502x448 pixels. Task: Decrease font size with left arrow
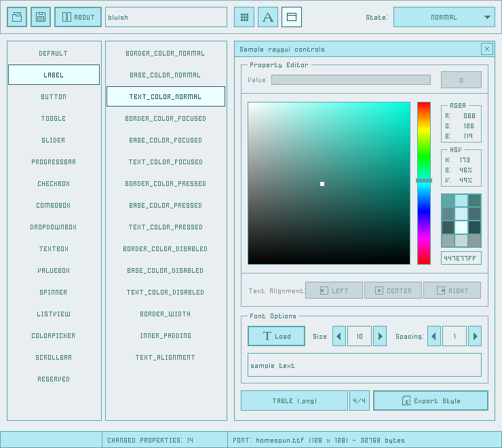pos(339,336)
